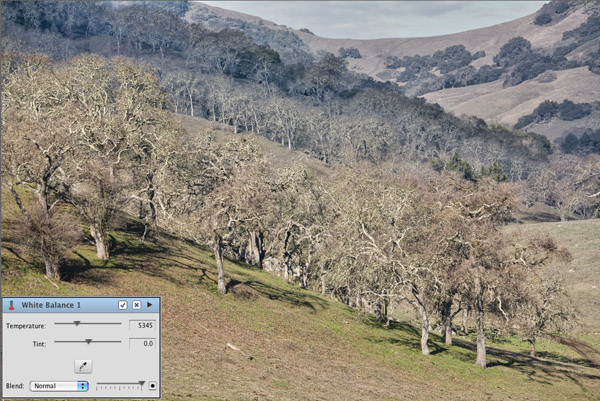This screenshot has width=600, height=401.
Task: Toggle the White Balance 1 enabled checkbox
Action: point(122,305)
